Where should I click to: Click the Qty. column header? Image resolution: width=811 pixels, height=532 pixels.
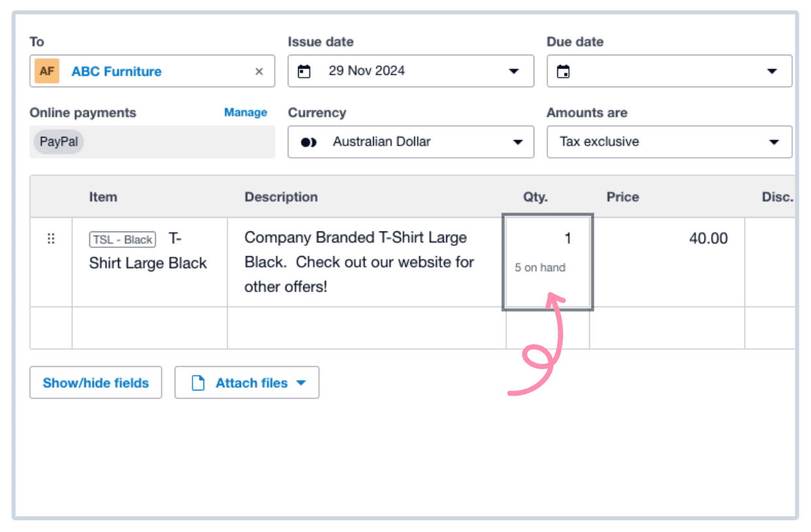(536, 197)
